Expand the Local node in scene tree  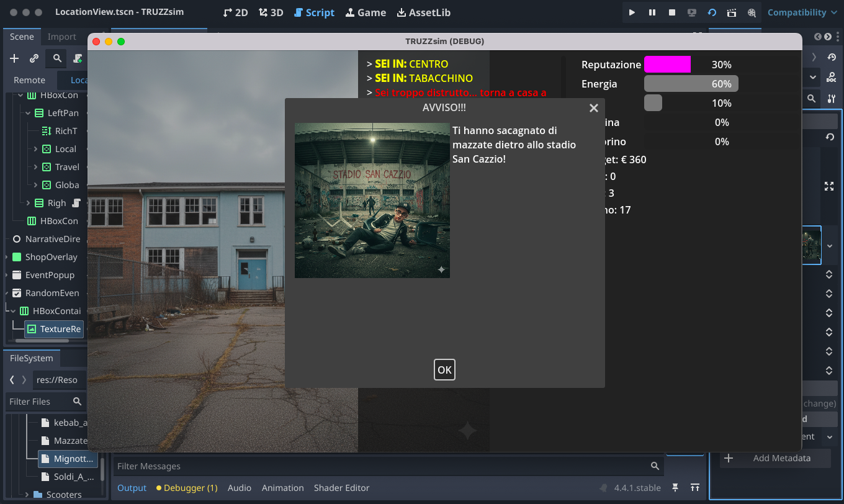(x=35, y=149)
